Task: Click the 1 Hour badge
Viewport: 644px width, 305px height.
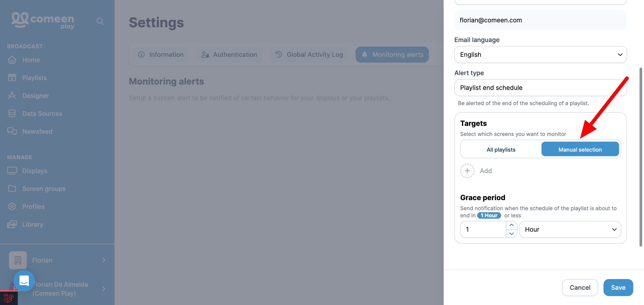Action: [x=489, y=216]
